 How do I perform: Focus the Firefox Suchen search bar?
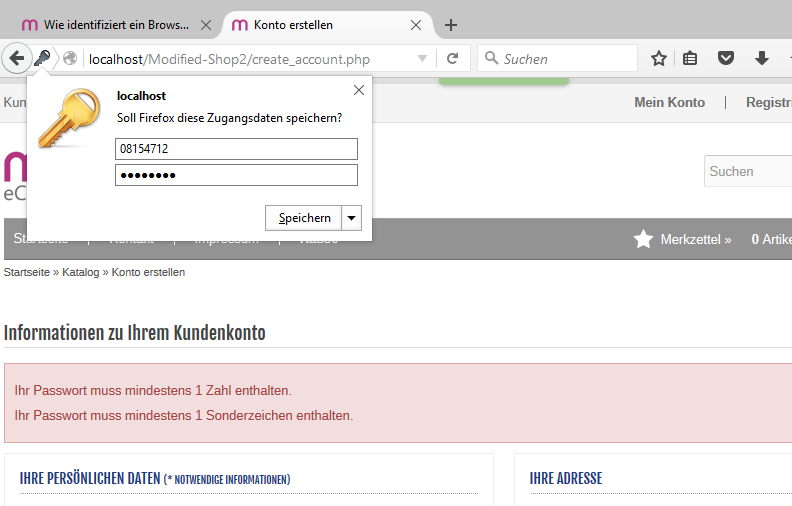coord(565,59)
